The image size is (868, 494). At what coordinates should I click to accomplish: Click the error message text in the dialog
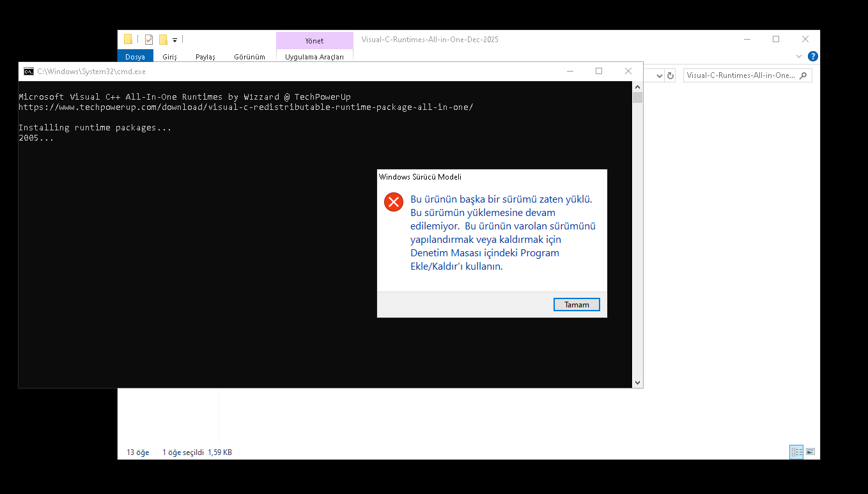tap(503, 233)
